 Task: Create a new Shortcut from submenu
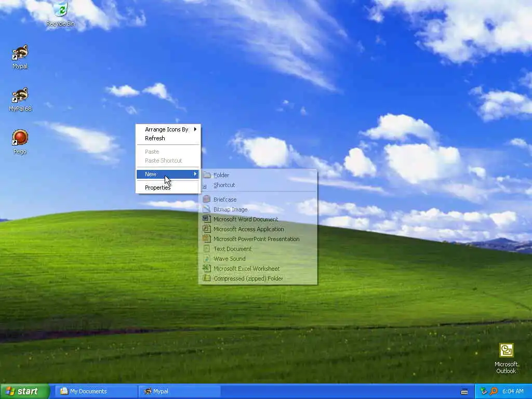[x=258, y=185]
